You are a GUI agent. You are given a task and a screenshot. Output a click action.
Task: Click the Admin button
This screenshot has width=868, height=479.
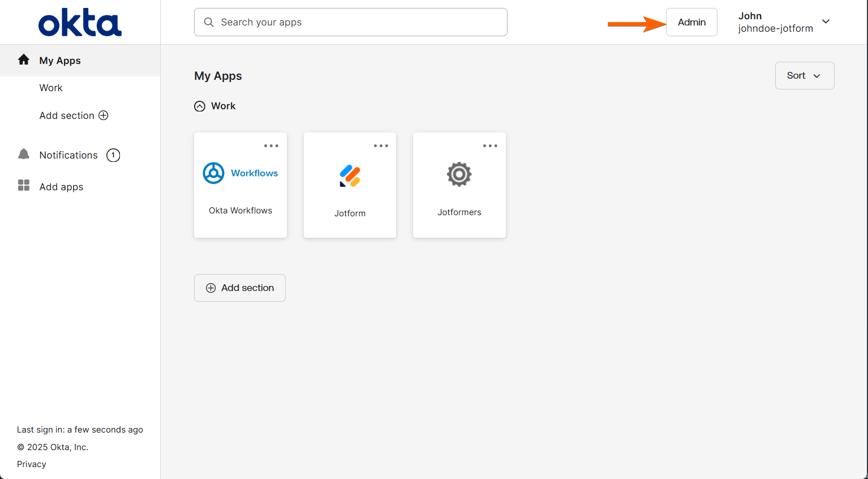(691, 22)
